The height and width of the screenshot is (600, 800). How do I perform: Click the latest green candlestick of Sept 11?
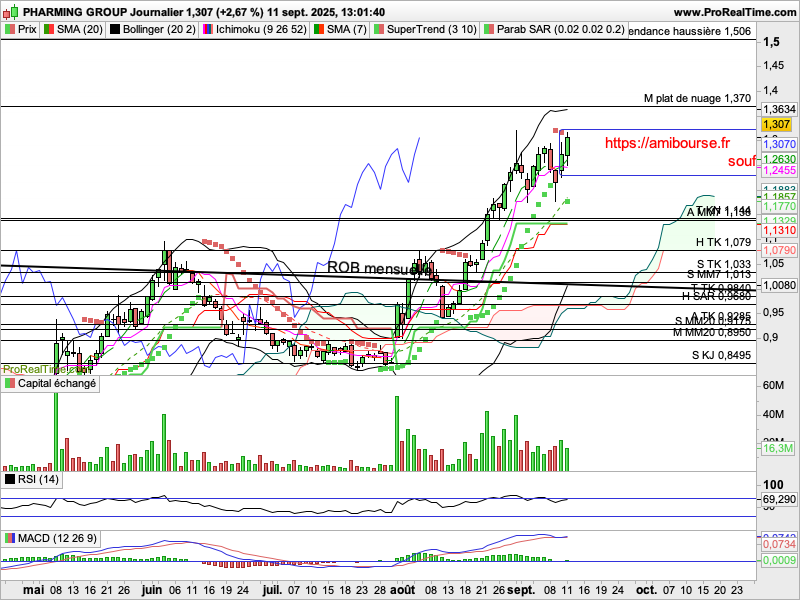click(567, 146)
